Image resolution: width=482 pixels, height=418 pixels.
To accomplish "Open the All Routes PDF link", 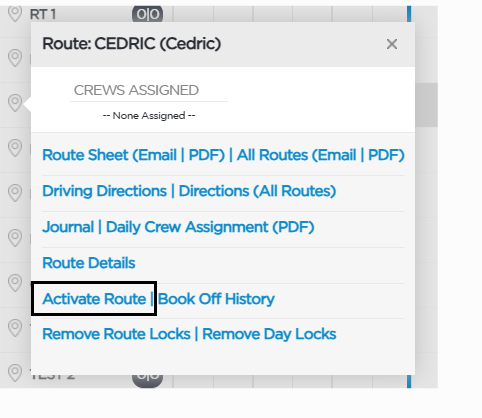I will tap(384, 155).
